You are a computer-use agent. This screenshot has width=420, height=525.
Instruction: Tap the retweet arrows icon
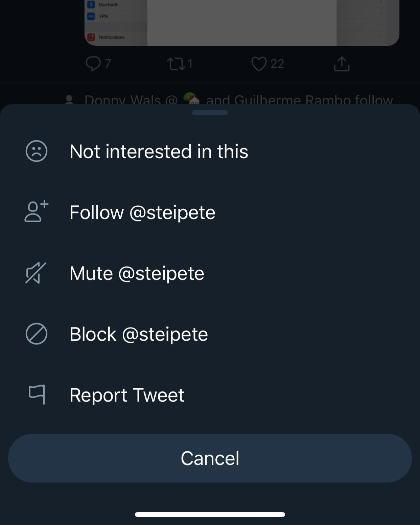tap(176, 64)
